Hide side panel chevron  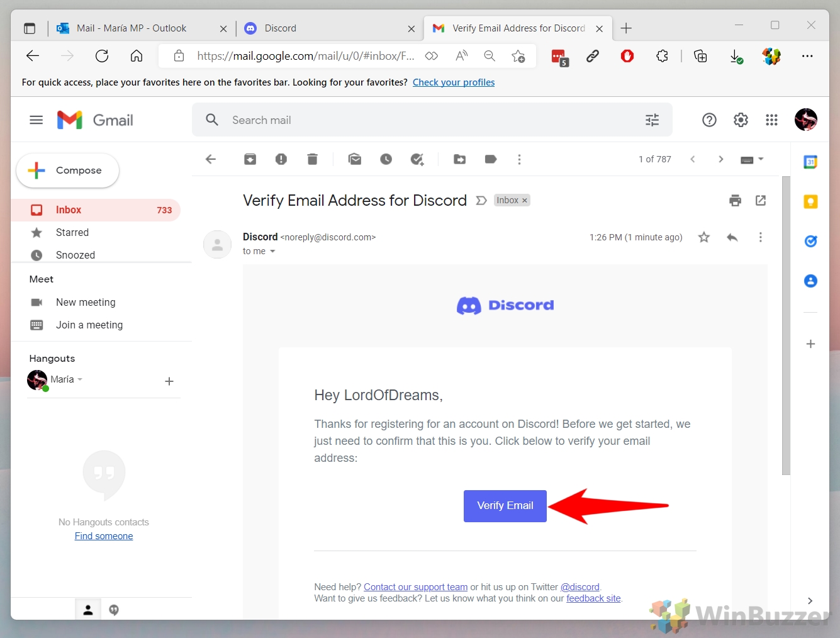tap(810, 601)
